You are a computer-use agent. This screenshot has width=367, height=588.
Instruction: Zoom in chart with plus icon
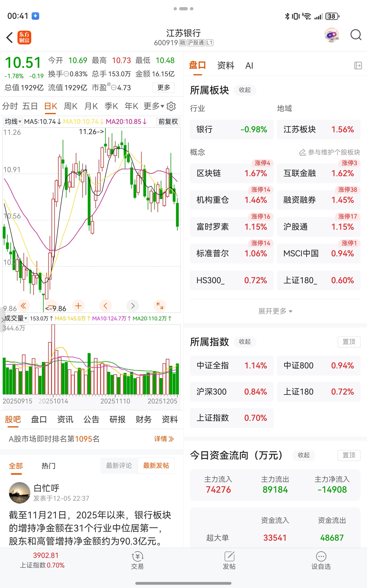click(78, 306)
